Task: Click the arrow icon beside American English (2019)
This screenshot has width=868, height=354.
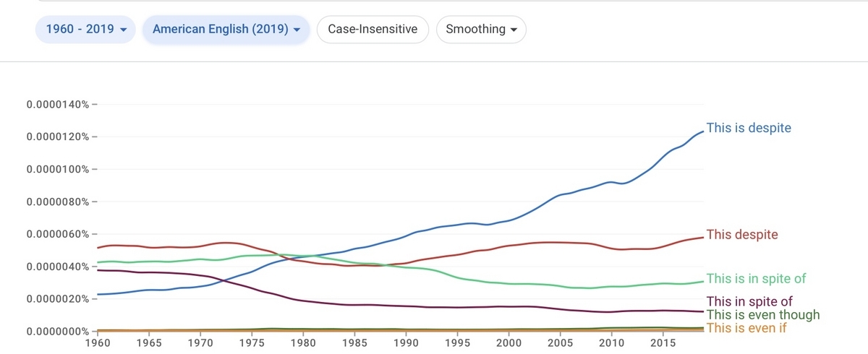Action: click(x=297, y=30)
